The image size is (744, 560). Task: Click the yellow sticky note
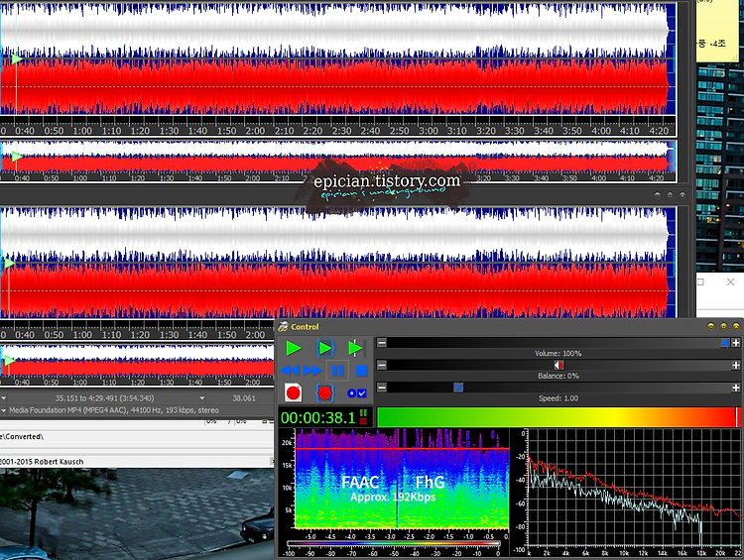[x=717, y=31]
